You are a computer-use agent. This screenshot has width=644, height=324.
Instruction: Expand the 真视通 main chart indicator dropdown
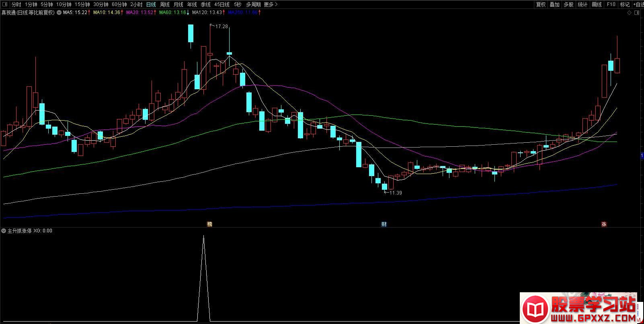pos(59,12)
